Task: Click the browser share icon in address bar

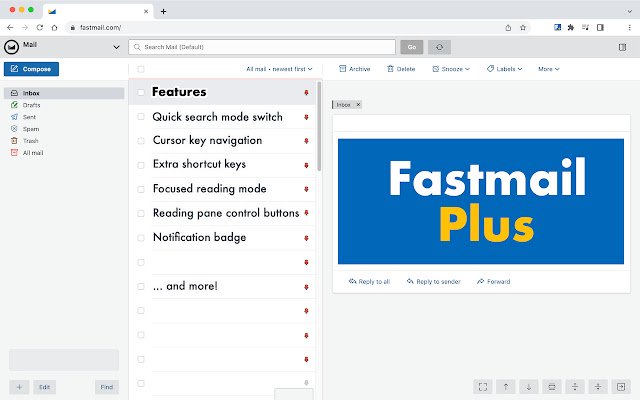Action: pyautogui.click(x=508, y=28)
